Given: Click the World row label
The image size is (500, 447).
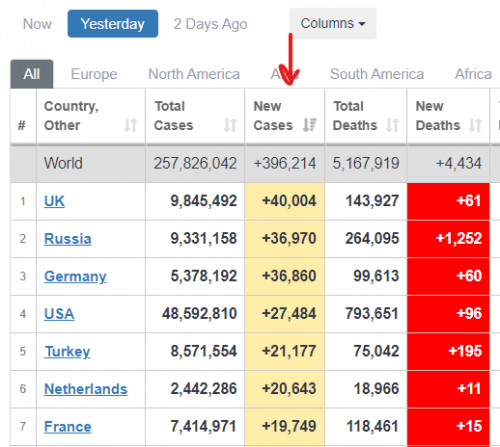Looking at the screenshot, I should (63, 163).
